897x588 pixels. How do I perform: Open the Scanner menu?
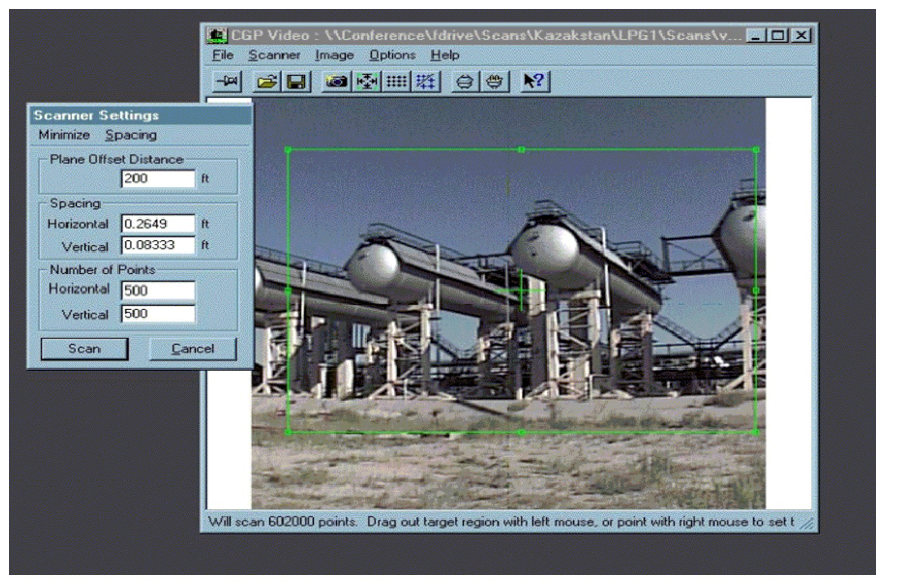tap(274, 55)
